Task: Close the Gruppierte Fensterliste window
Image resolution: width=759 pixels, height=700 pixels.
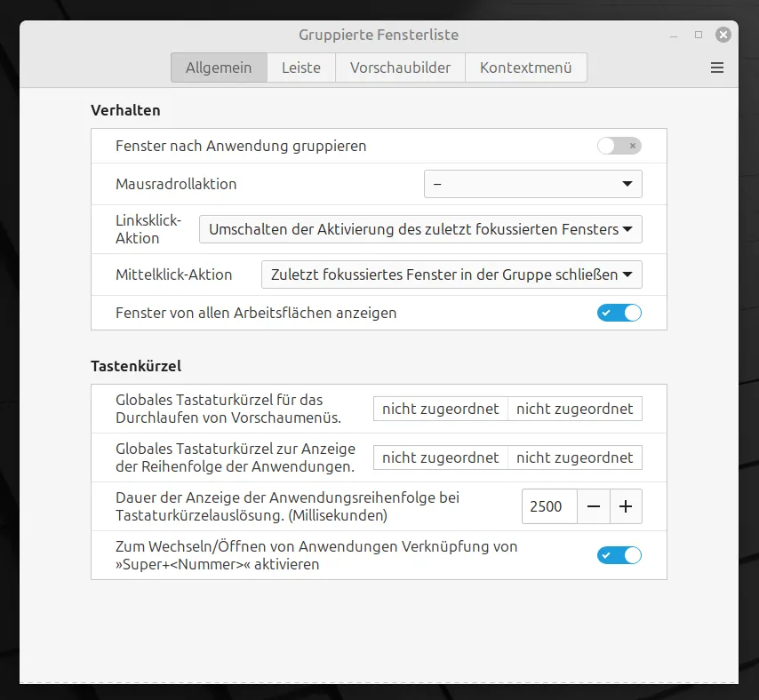Action: (x=723, y=35)
